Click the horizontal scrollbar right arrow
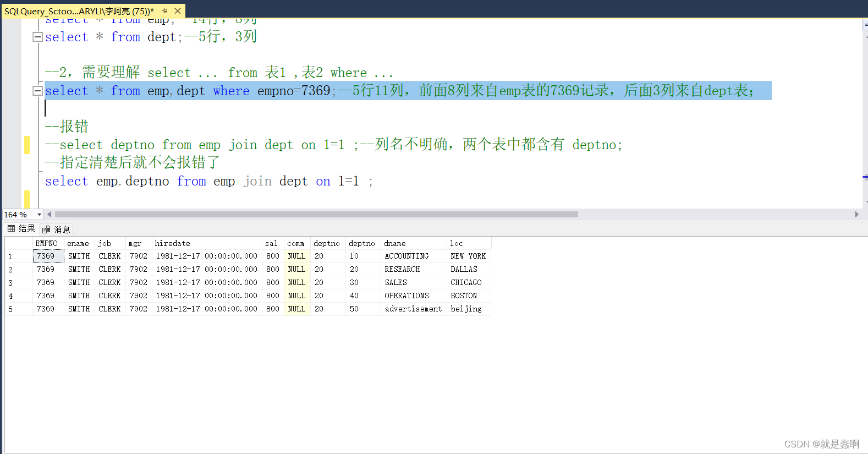 tap(856, 215)
